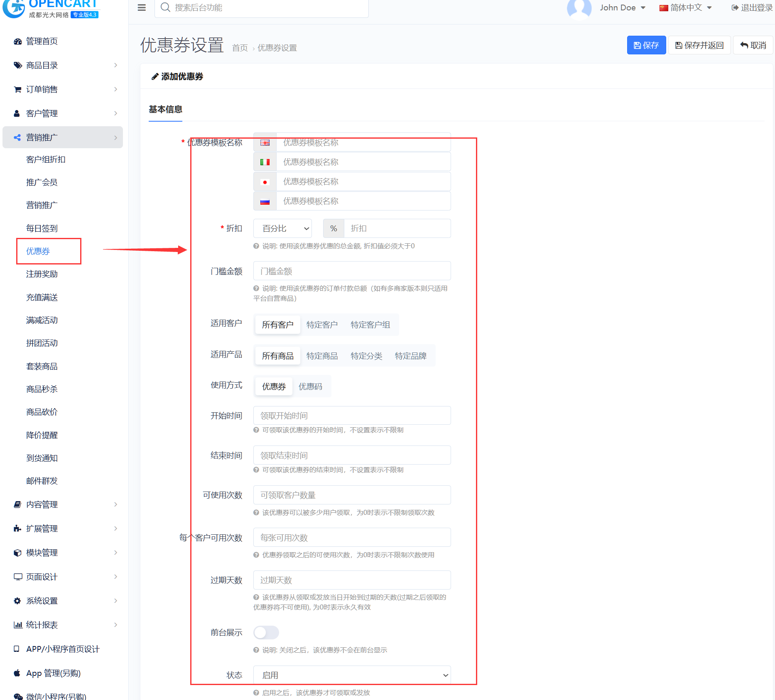Switch to the 基本信息 tab
Image resolution: width=775 pixels, height=700 pixels.
(x=165, y=110)
